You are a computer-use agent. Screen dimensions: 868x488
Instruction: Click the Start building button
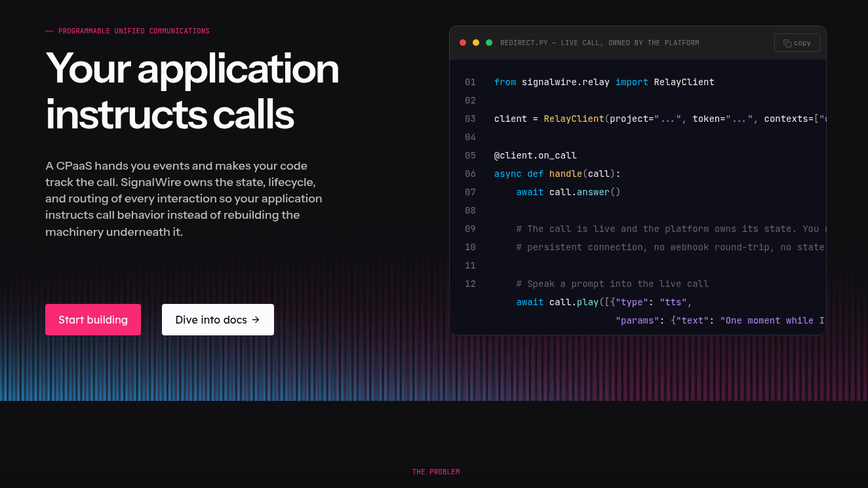[93, 320]
